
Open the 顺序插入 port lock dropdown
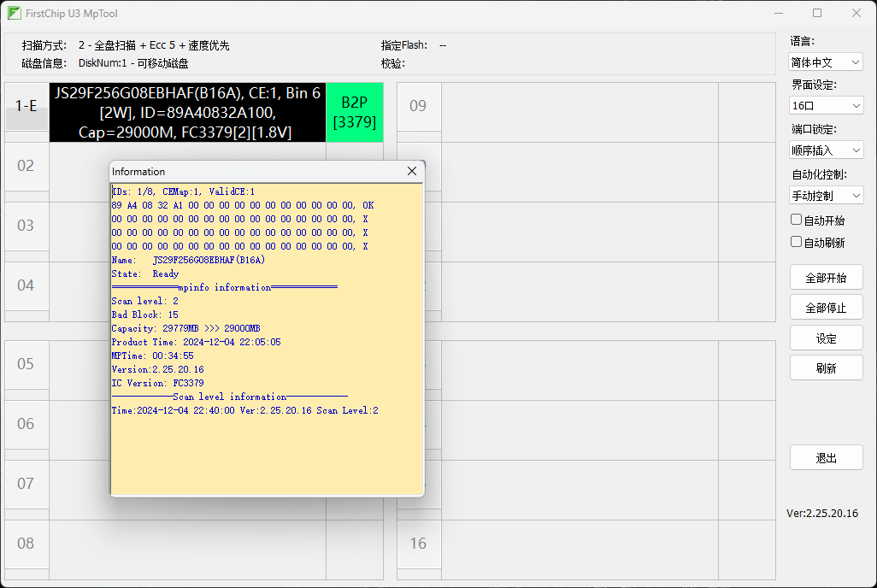826,150
